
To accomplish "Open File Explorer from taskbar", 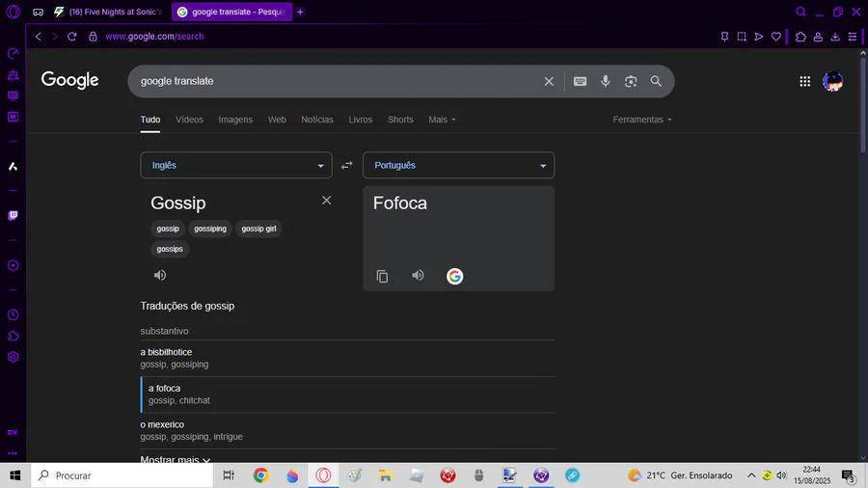I will pos(385,475).
